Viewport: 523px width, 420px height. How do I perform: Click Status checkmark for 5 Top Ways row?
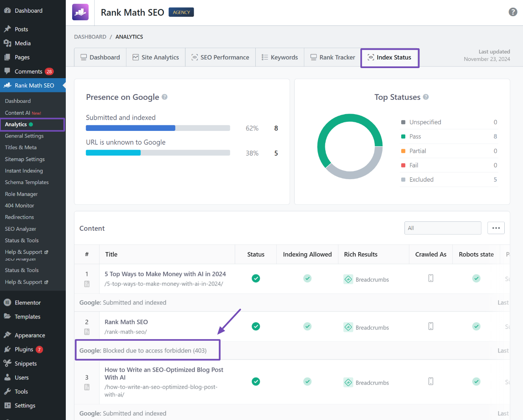pos(256,278)
